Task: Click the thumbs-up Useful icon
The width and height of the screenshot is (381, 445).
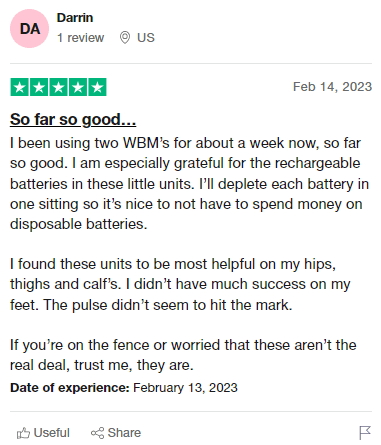Action: pos(23,433)
